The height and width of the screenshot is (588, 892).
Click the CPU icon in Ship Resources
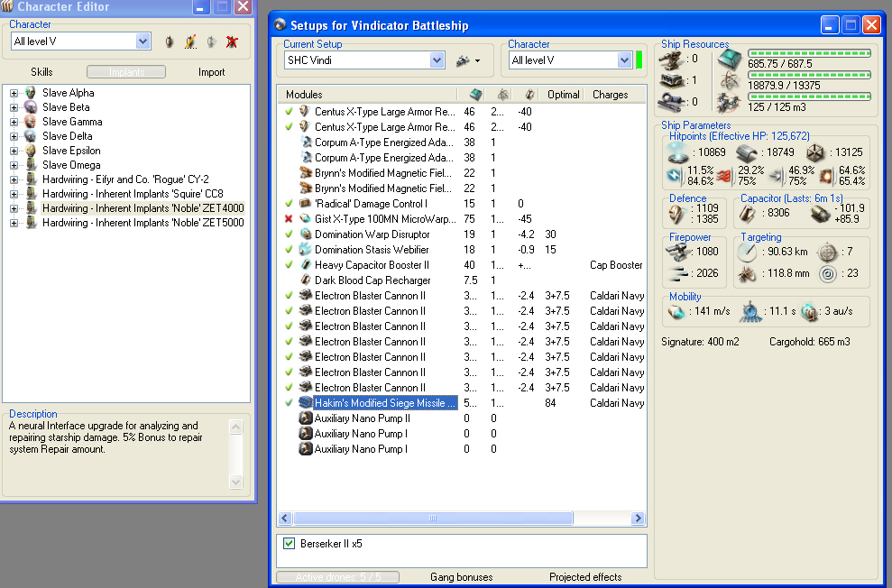tap(730, 59)
